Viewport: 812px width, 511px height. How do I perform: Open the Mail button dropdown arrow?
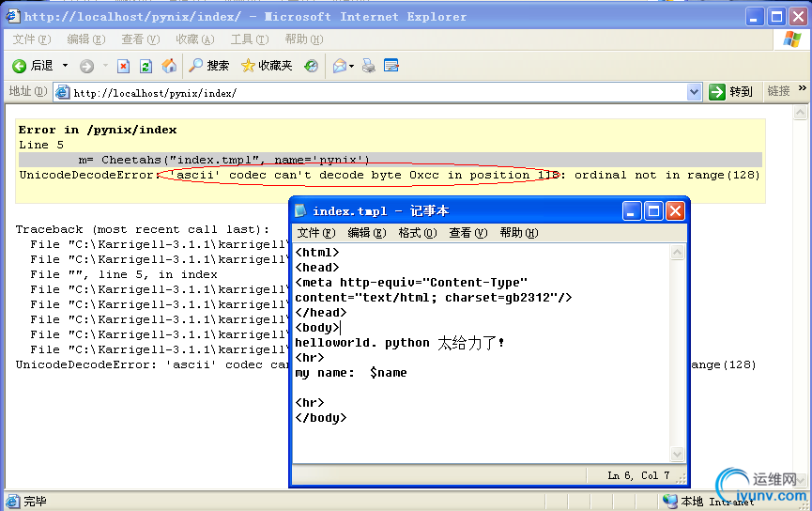click(352, 66)
